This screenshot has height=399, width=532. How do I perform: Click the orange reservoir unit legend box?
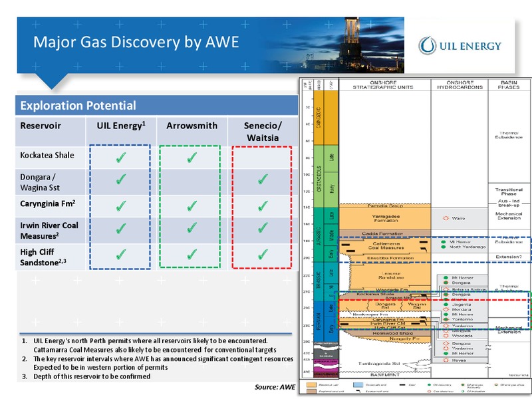click(311, 385)
